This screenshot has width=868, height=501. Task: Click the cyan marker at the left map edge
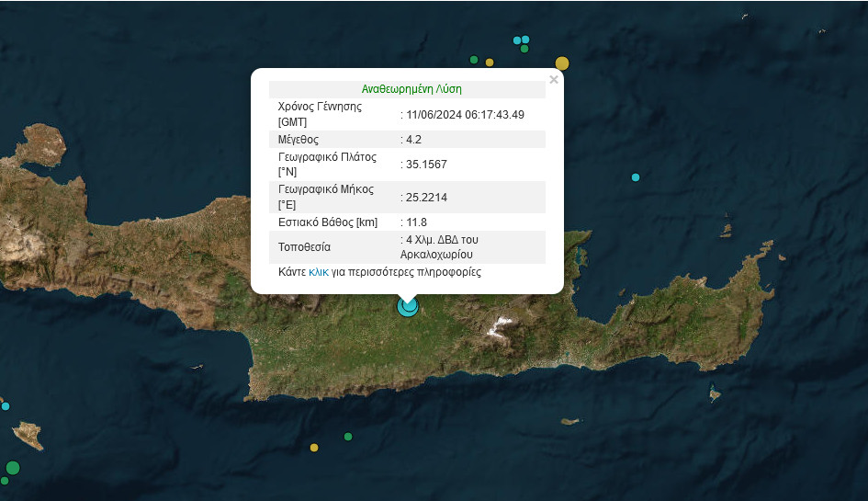pyautogui.click(x=6, y=406)
